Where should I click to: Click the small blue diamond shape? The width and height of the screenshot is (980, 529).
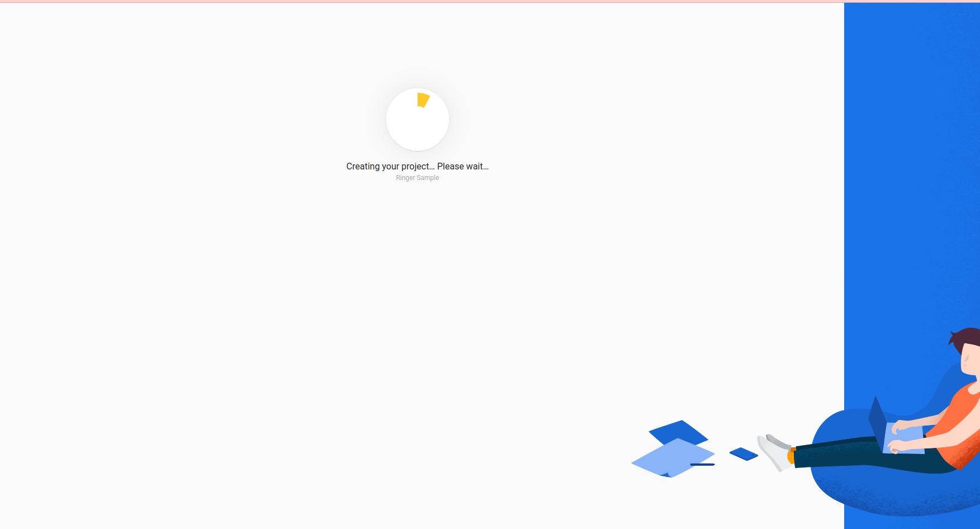tap(744, 453)
